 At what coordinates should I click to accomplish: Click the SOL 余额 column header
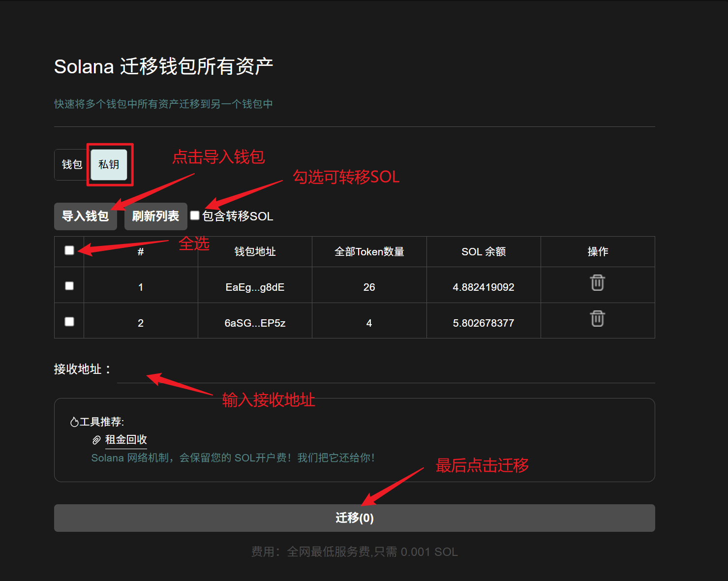pyautogui.click(x=483, y=252)
